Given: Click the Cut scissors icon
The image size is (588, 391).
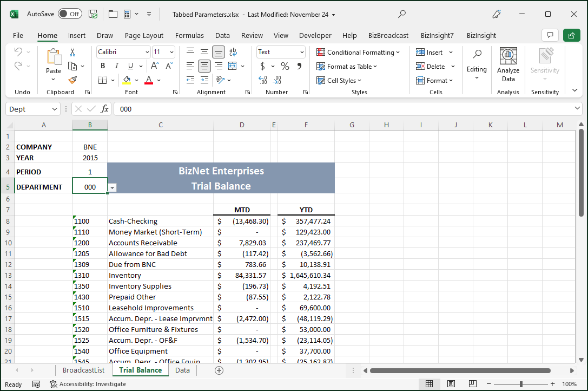Looking at the screenshot, I should 72,52.
